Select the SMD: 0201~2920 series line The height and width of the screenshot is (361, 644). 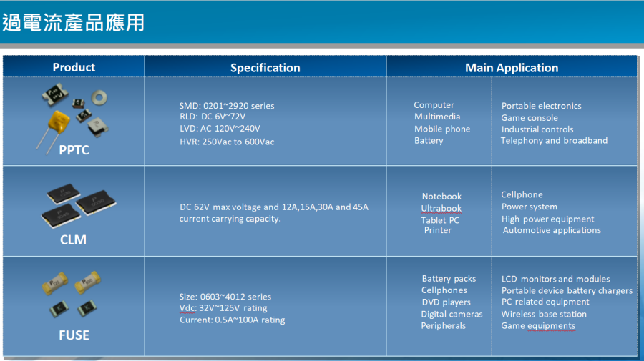click(x=226, y=106)
